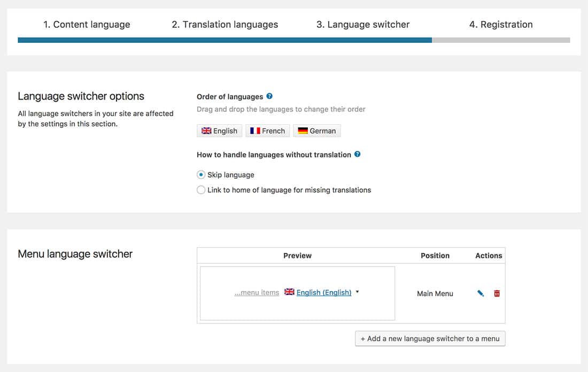Click the UK flag in the preview
The image size is (588, 372).
coord(289,292)
